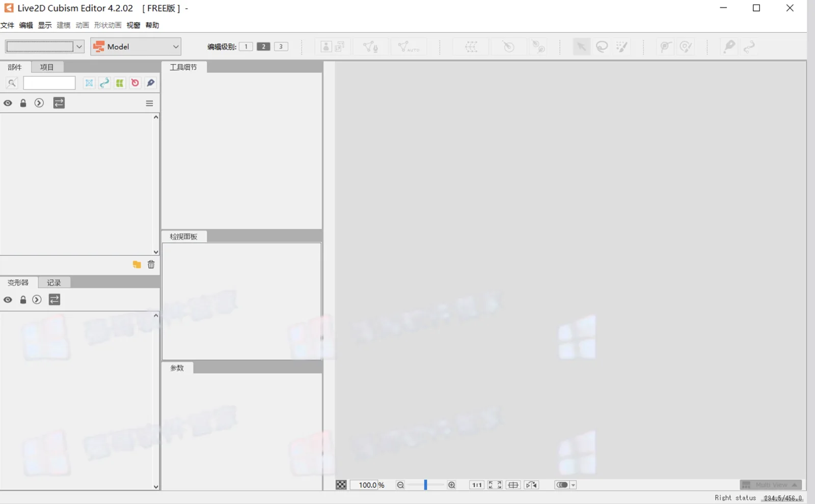
Task: Click the deformer list scrollbar up arrow
Action: [x=156, y=316]
